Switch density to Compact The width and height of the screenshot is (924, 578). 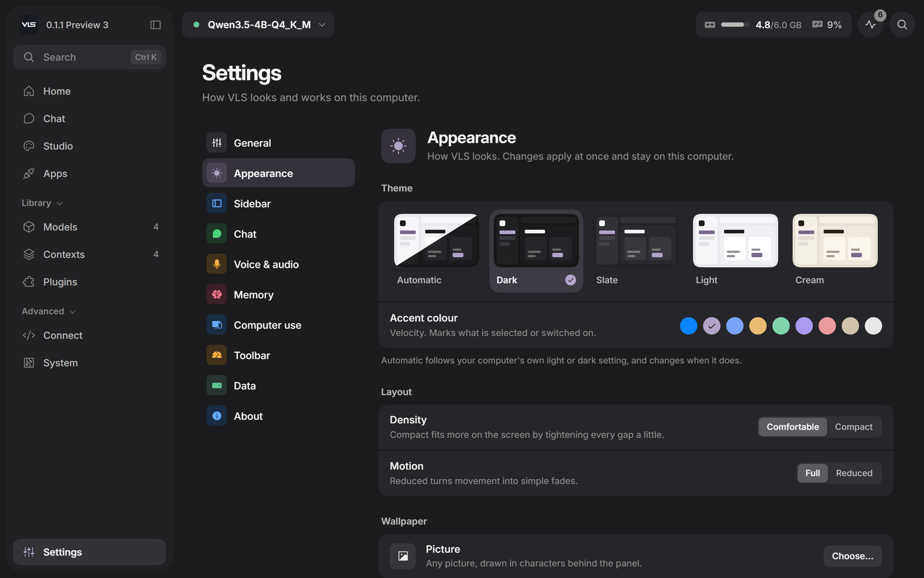coord(854,427)
